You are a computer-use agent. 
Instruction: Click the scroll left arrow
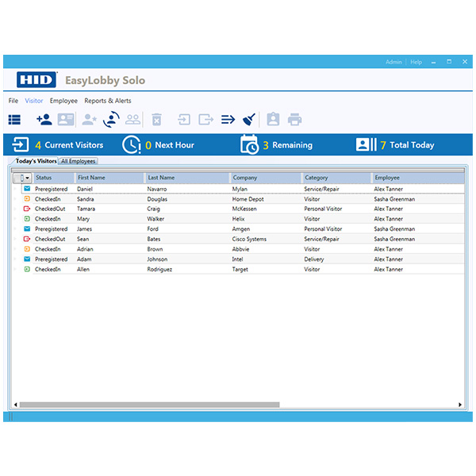tap(16, 405)
